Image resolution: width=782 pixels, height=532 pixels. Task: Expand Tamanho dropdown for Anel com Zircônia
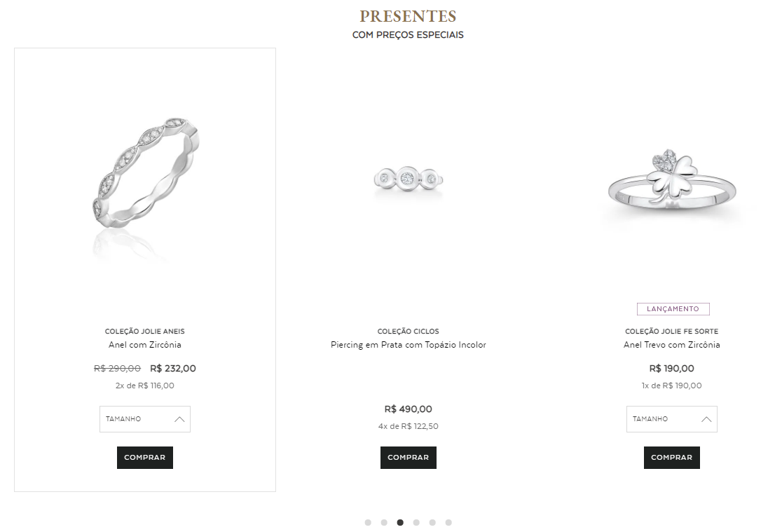(x=144, y=419)
